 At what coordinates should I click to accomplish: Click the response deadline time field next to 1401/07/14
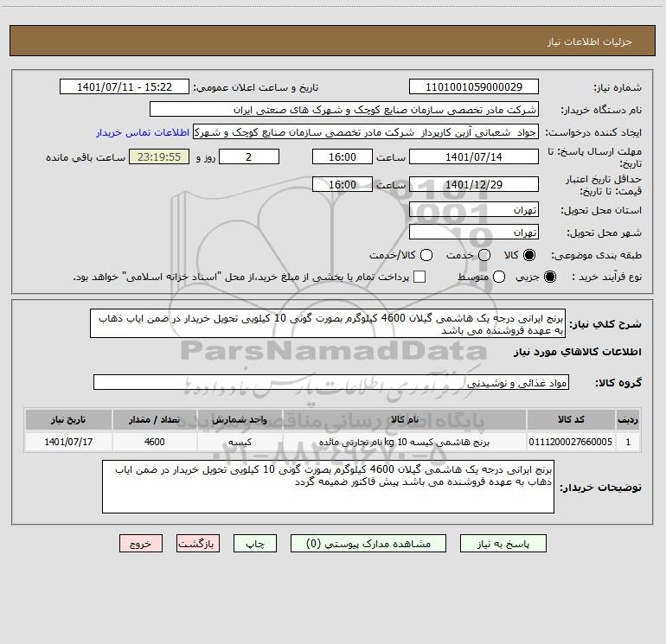tap(343, 156)
